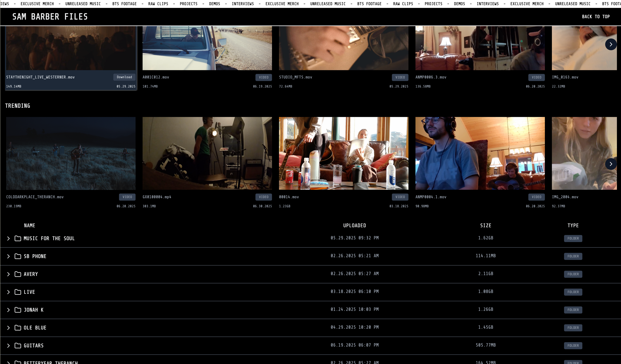Viewport: 621px width, 364px height.
Task: Click the BACK TO TOP link
Action: (596, 17)
